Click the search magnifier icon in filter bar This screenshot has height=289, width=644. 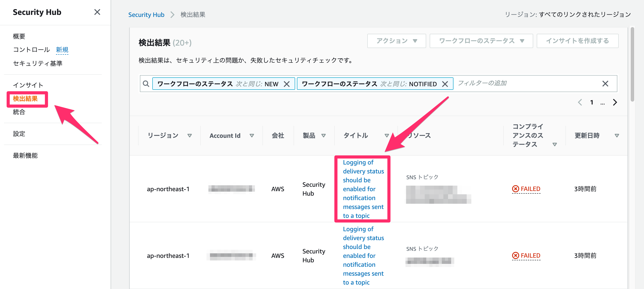pos(146,83)
